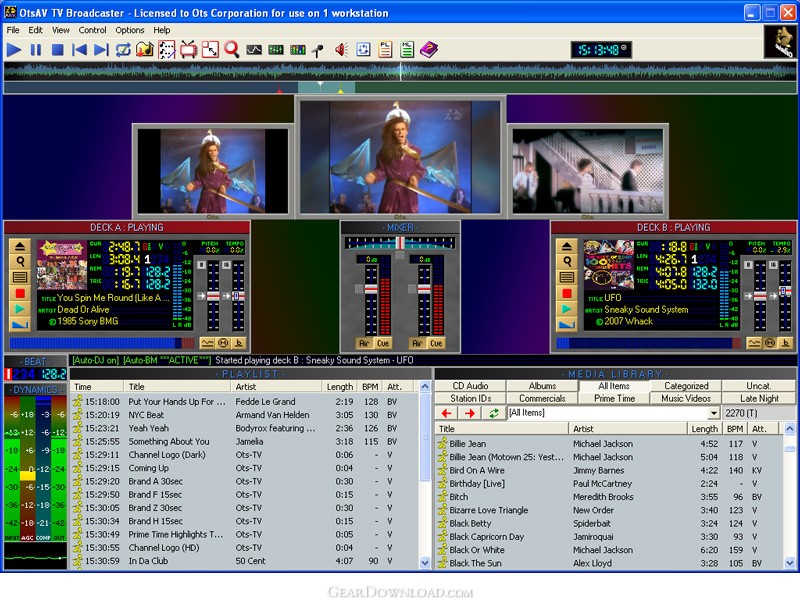Click Deck A blue fade ramp button
The image size is (800, 600).
pyautogui.click(x=20, y=324)
